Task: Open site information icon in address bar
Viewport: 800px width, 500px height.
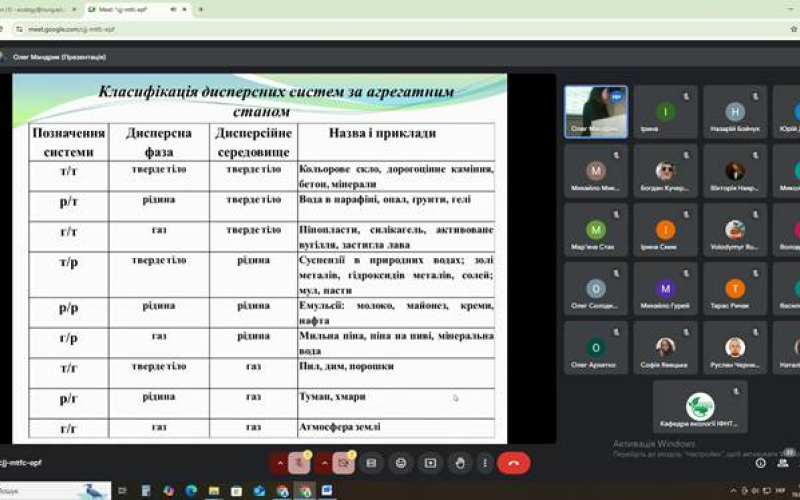Action: pos(19,29)
